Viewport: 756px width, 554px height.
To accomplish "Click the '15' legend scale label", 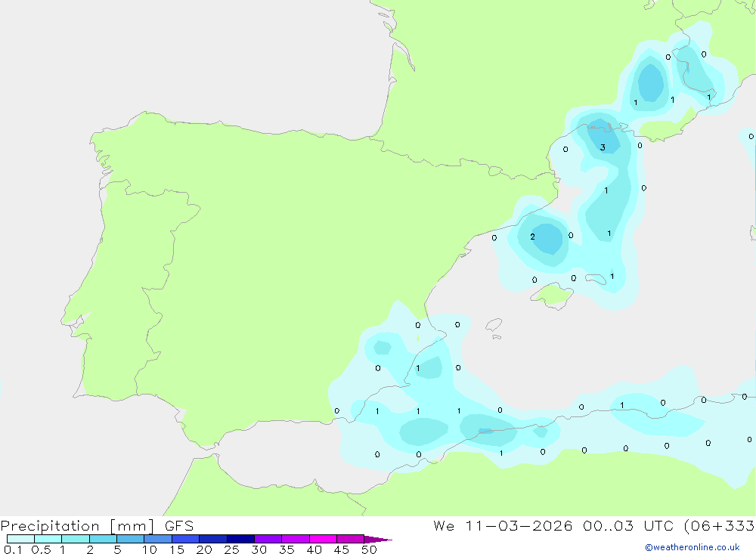I will click(177, 549).
